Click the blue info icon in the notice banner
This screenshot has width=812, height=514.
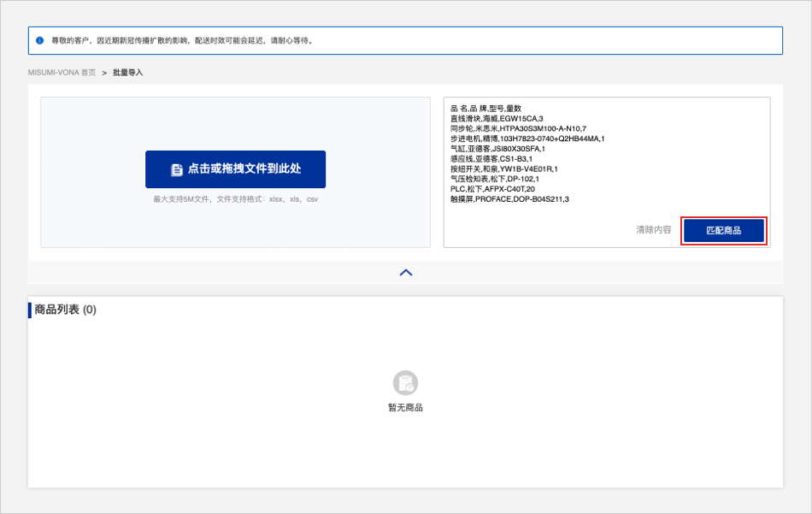[39, 40]
